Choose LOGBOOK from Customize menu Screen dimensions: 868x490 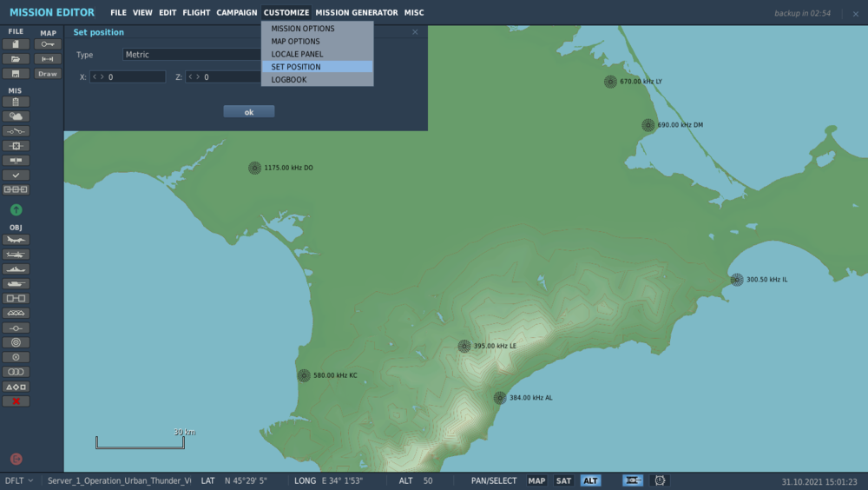[317, 79]
